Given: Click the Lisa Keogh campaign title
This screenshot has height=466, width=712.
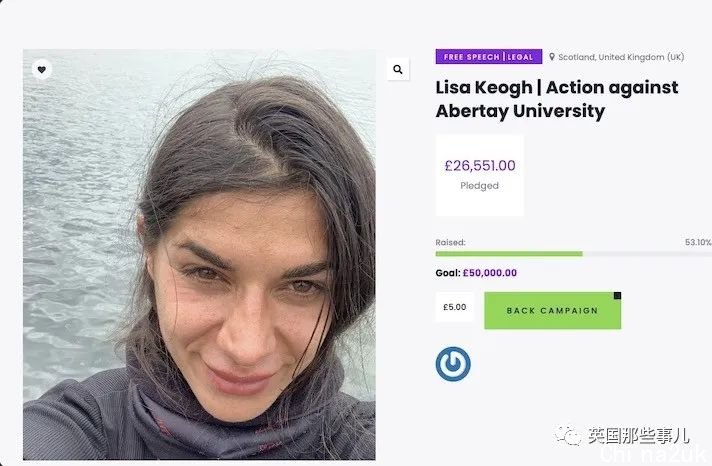Looking at the screenshot, I should (557, 99).
